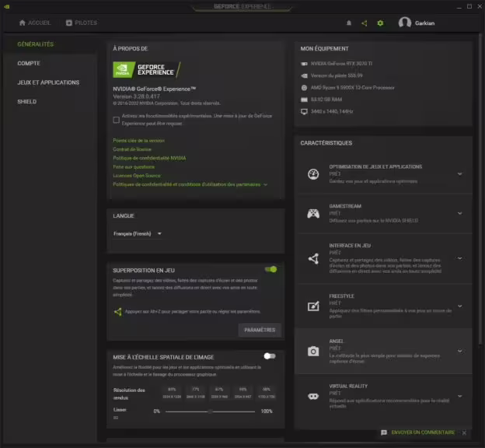Open settings via the green gear icon
This screenshot has width=485, height=448.
(380, 23)
